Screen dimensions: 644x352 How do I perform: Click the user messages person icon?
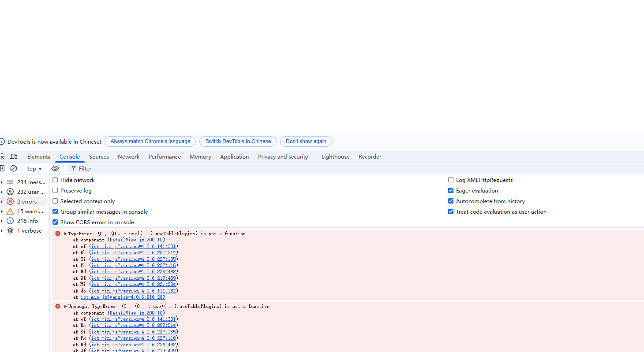(x=10, y=192)
